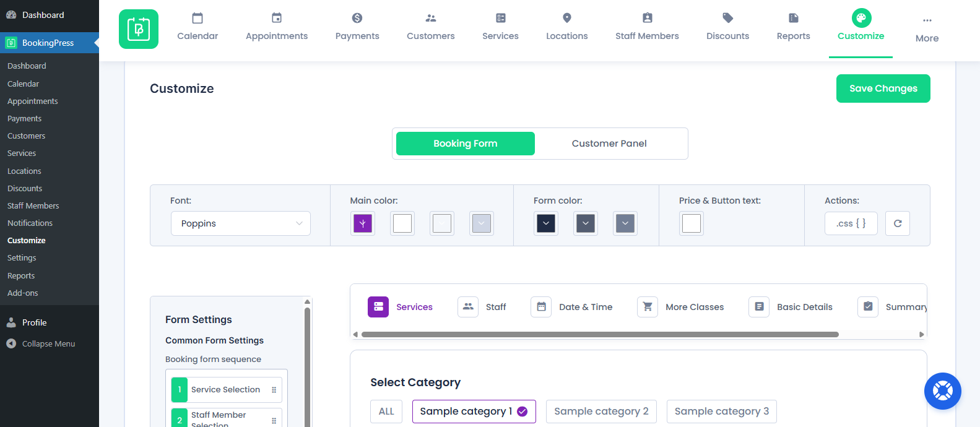Open the Calendar icon in top navigation
Image resolution: width=980 pixels, height=427 pixels.
(x=197, y=19)
